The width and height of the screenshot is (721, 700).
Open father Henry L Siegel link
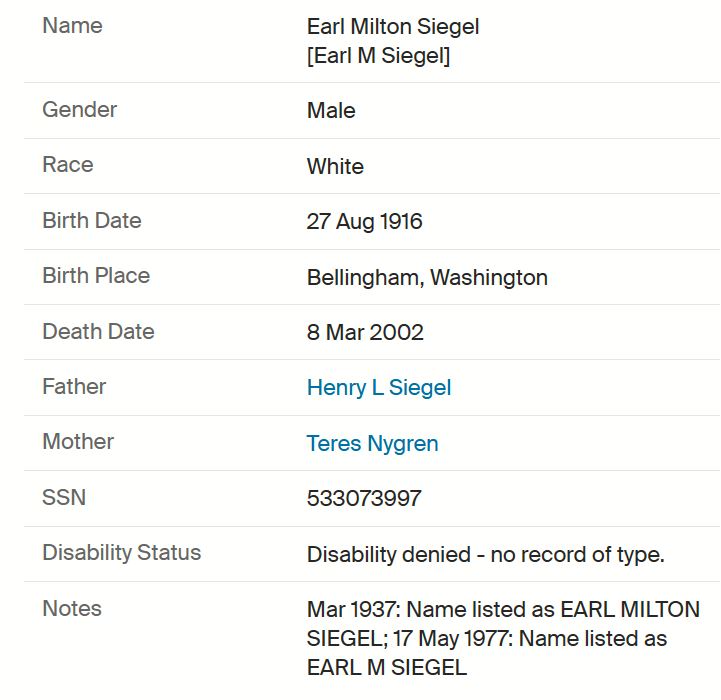tap(379, 387)
